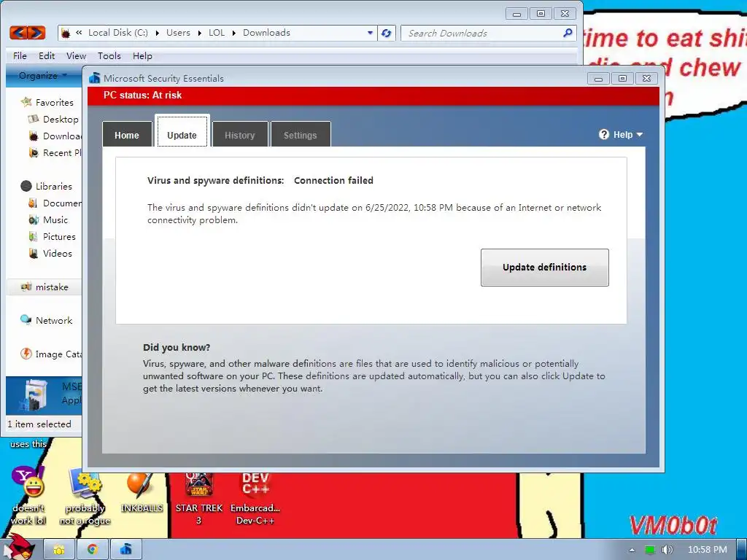Click the Image Catalog icon in sidebar
This screenshot has height=560, width=747.
(26, 354)
